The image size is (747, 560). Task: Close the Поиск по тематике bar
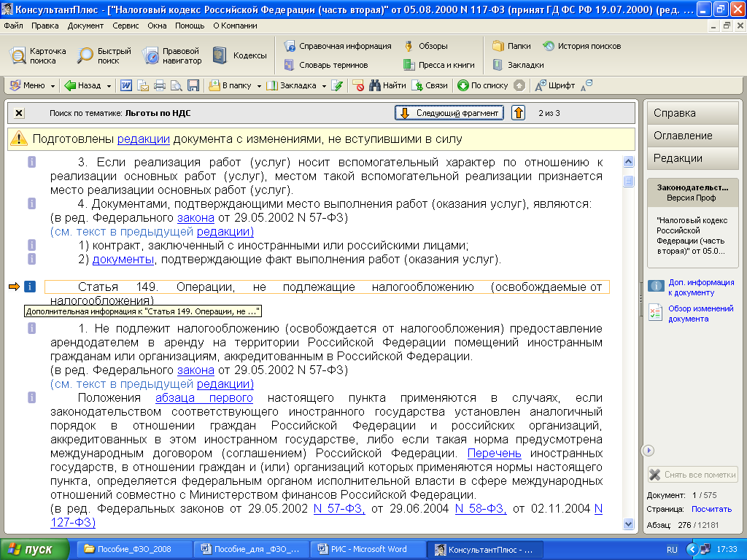coord(18,113)
